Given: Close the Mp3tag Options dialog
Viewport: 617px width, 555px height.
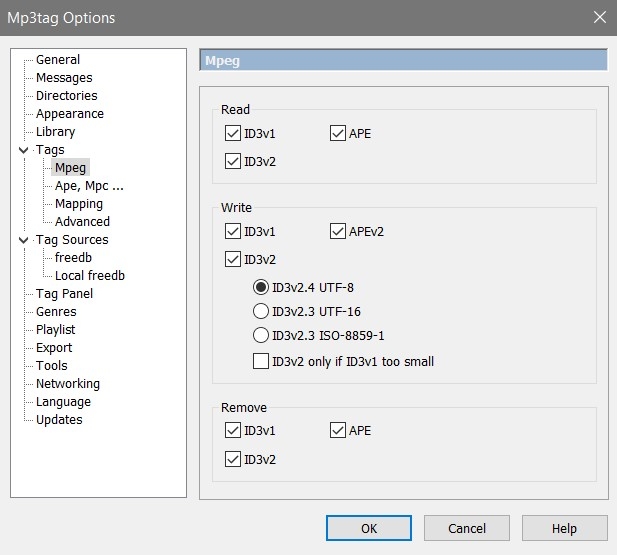Looking at the screenshot, I should click(600, 17).
